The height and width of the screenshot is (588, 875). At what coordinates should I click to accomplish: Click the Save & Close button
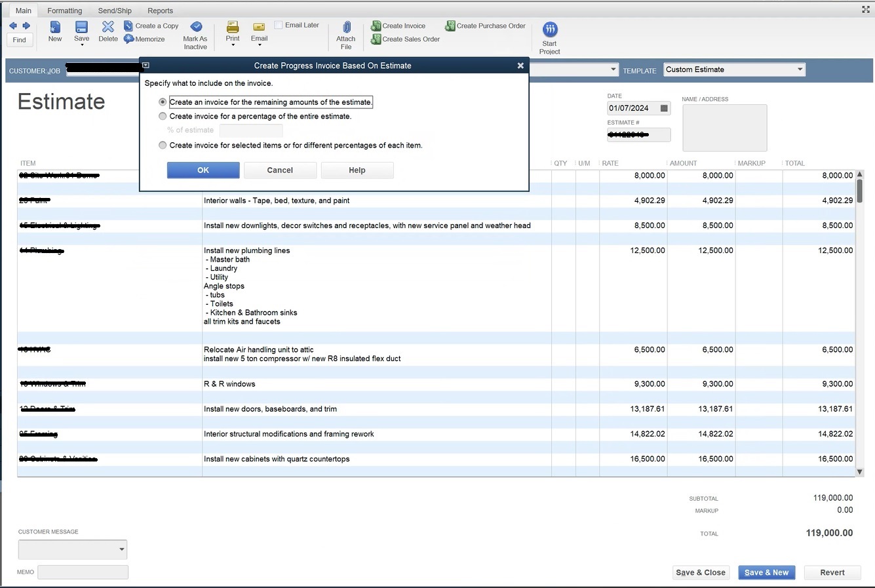point(700,572)
